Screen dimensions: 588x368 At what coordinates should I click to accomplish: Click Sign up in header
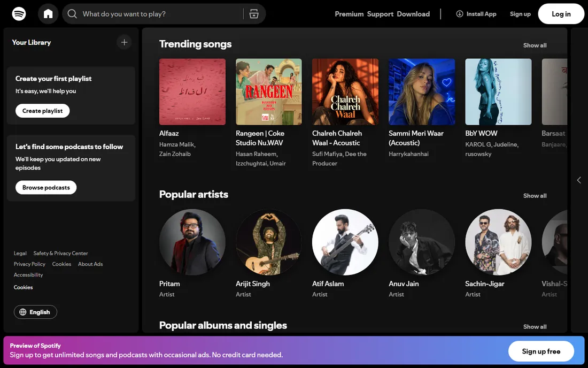(520, 14)
